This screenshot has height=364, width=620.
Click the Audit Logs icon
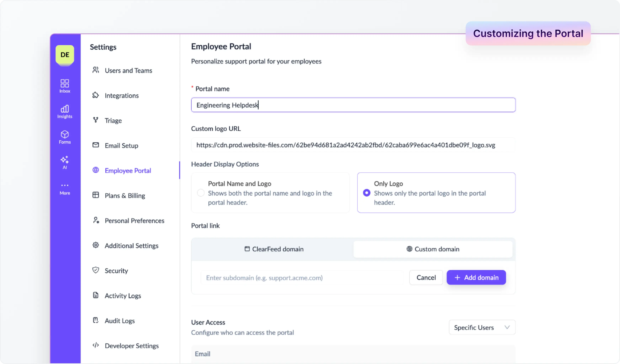(96, 320)
